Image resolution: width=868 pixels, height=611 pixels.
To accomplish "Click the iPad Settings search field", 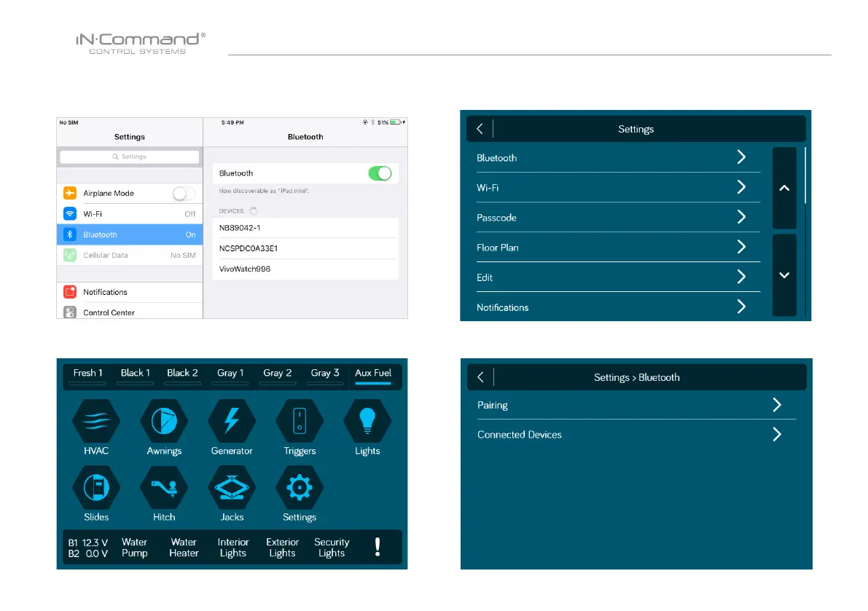I will click(129, 157).
